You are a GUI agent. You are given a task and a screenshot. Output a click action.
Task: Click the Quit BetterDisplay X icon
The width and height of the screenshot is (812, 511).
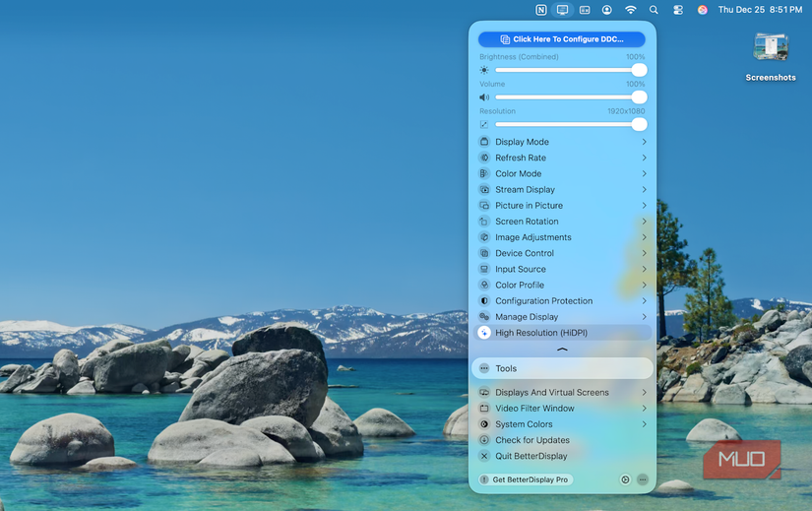coord(484,456)
